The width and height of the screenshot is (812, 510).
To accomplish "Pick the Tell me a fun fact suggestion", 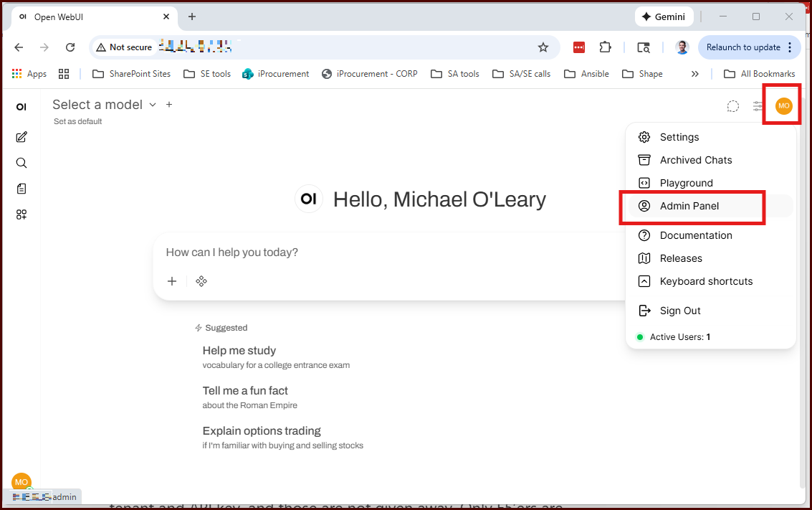I will pyautogui.click(x=245, y=391).
